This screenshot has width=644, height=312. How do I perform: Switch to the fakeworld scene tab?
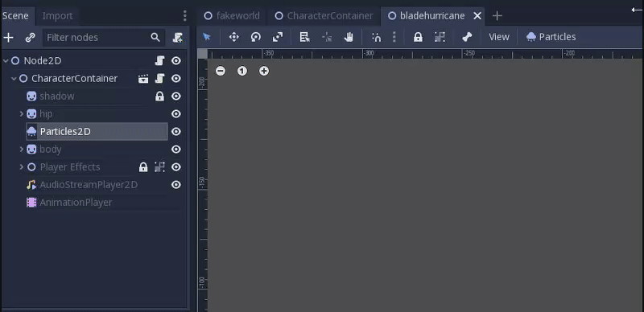[x=232, y=15]
